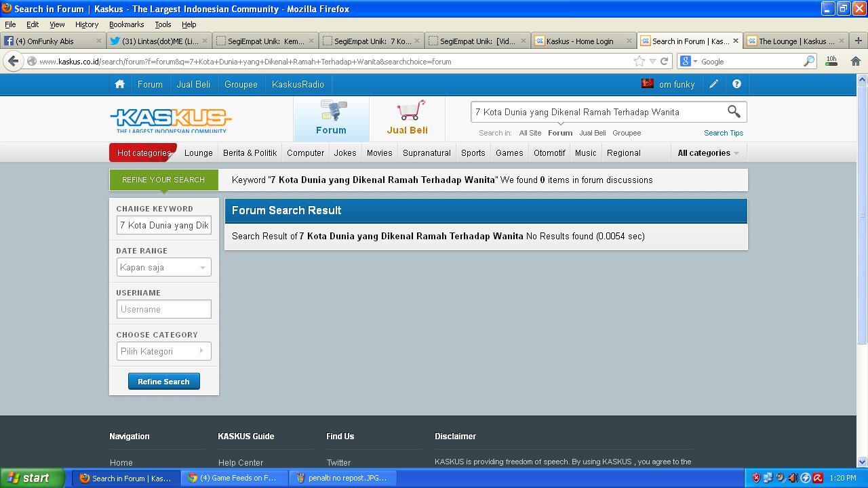This screenshot has width=868, height=488.
Task: Open the History menu
Action: click(x=86, y=24)
